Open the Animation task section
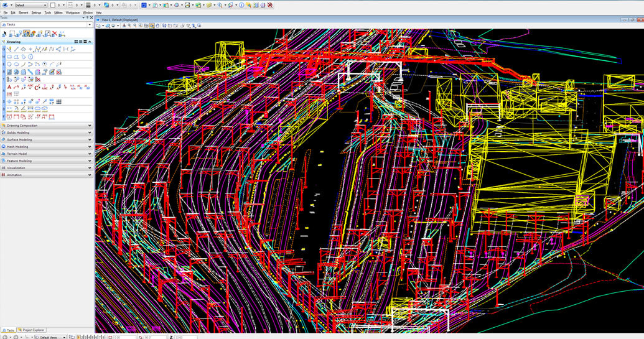The image size is (644, 339). [x=47, y=175]
